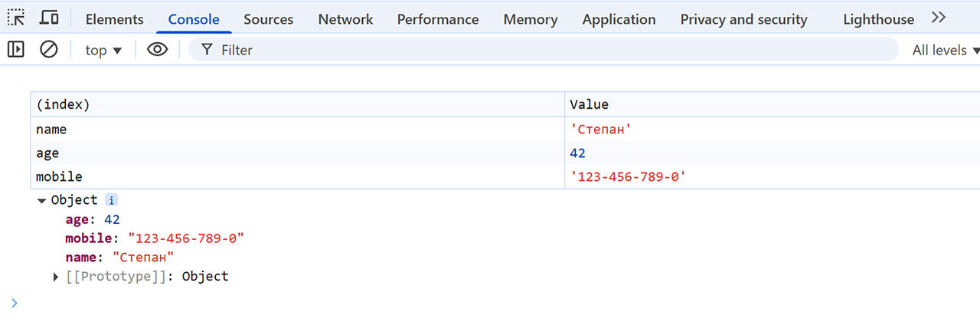Select the 42 value table cell
The width and height of the screenshot is (980, 322).
tap(773, 153)
